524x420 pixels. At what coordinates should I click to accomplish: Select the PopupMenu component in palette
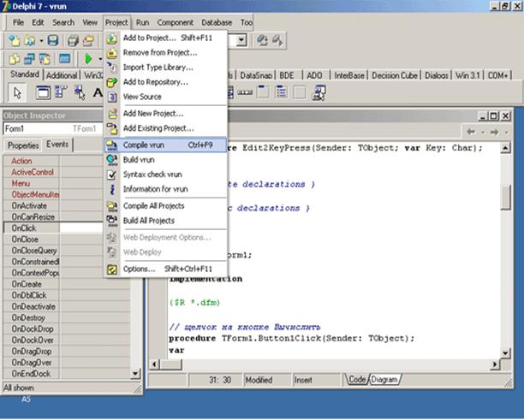pos(80,92)
